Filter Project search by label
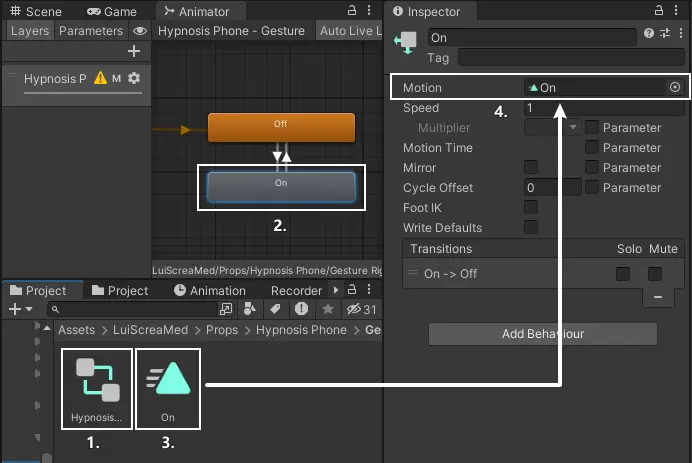 pyautogui.click(x=275, y=309)
